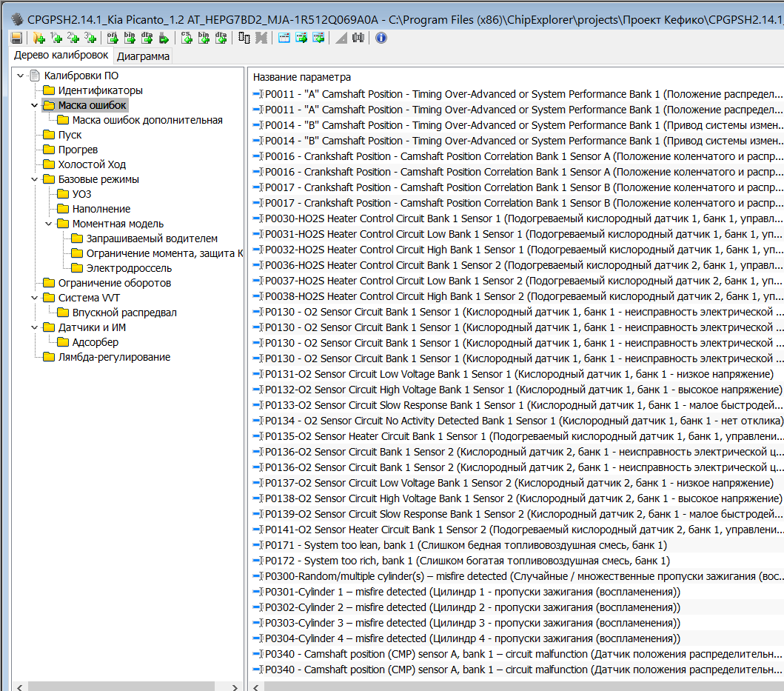The image size is (784, 691).
Task: Click the add file number 2 icon
Action: pos(73,38)
